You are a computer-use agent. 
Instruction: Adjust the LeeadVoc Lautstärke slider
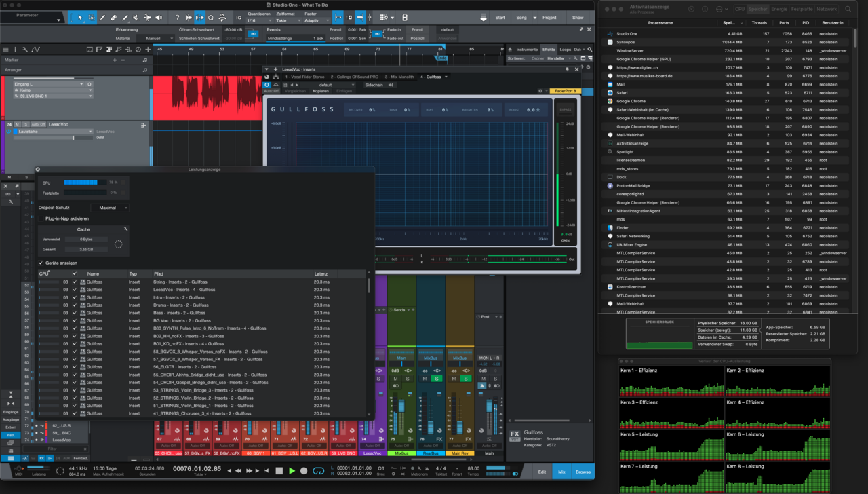click(x=53, y=138)
